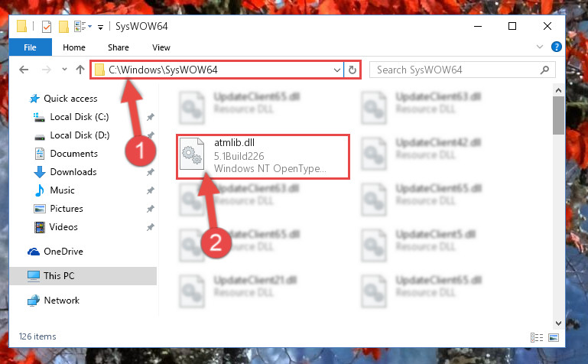Viewport: 588px width, 364px height.
Task: Expand the ribbon with chevron
Action: tap(540, 47)
